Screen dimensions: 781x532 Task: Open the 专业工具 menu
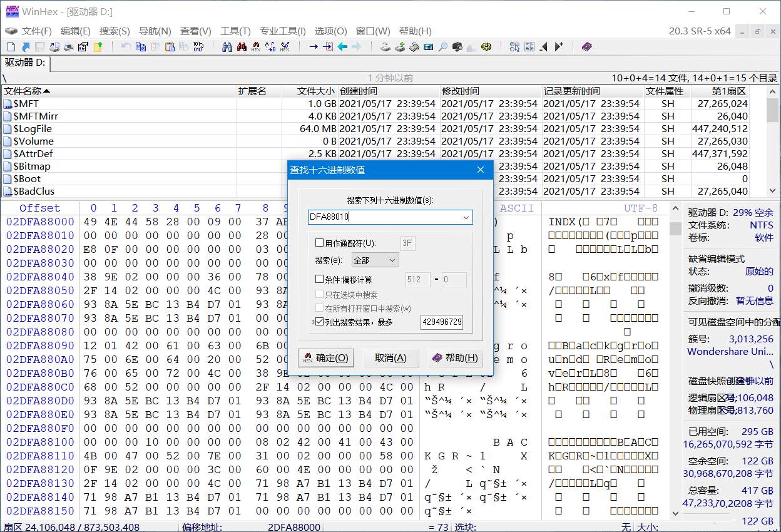point(282,31)
